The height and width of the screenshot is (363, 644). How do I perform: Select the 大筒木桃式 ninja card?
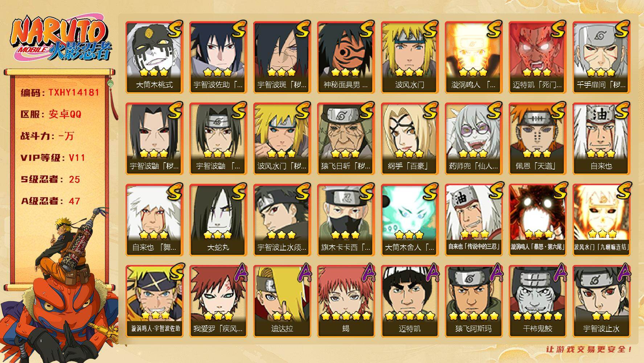pyautogui.click(x=154, y=57)
